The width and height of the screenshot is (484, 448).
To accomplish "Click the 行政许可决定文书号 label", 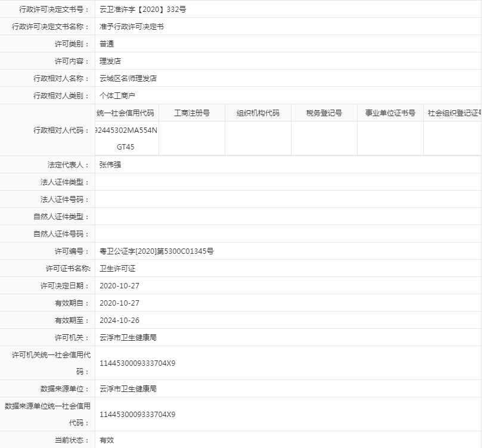I will [54, 10].
